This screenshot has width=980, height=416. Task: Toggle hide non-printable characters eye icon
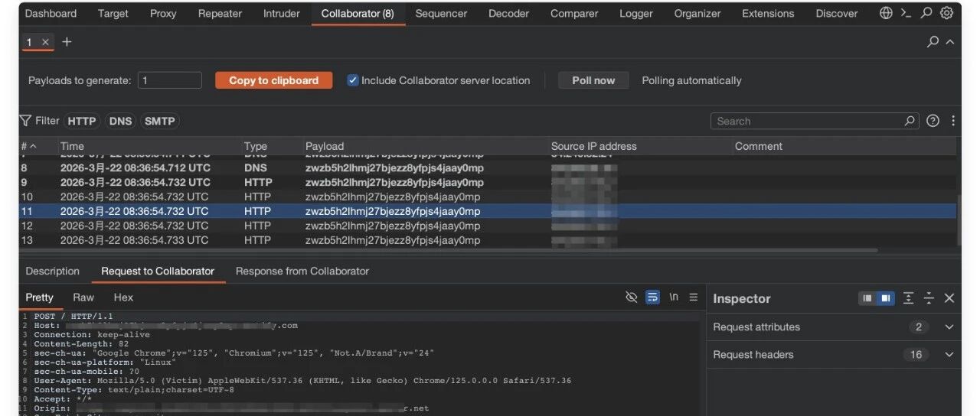point(632,297)
